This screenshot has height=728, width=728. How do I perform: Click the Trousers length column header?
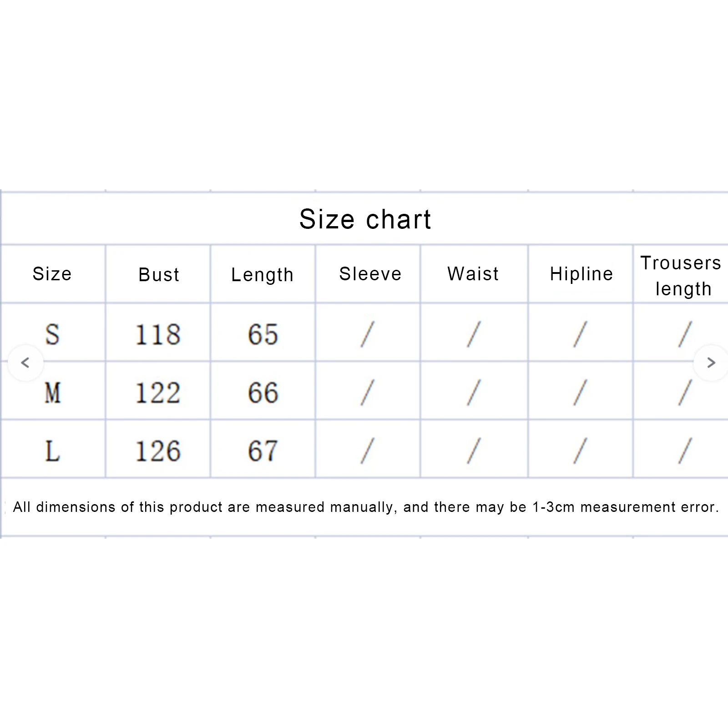(681, 276)
